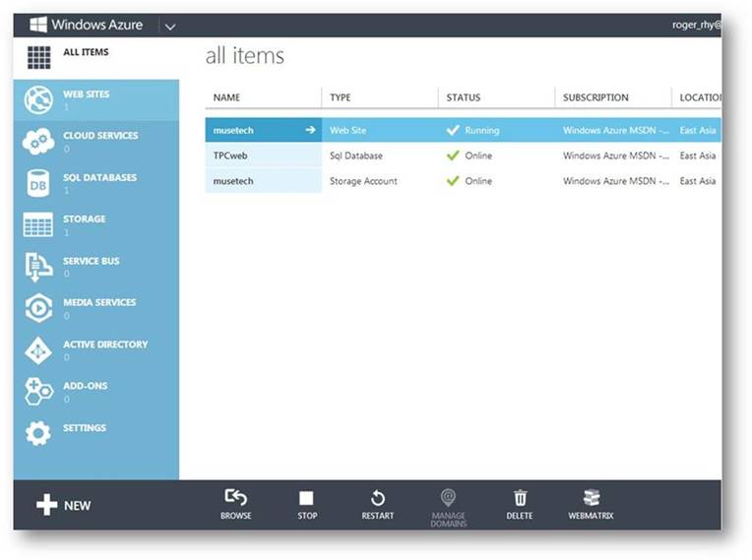This screenshot has height=560, width=752.
Task: Click the Online checkmark in TPCweb row
Action: click(453, 155)
